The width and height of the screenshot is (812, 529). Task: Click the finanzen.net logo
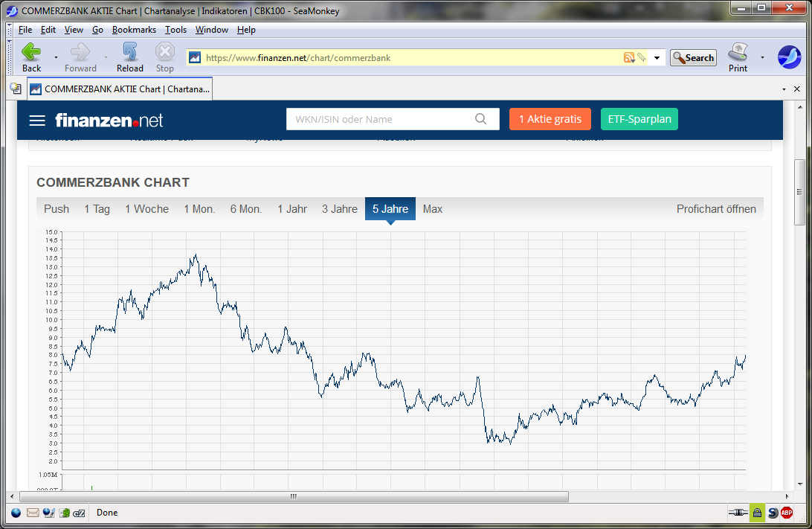pyautogui.click(x=109, y=121)
